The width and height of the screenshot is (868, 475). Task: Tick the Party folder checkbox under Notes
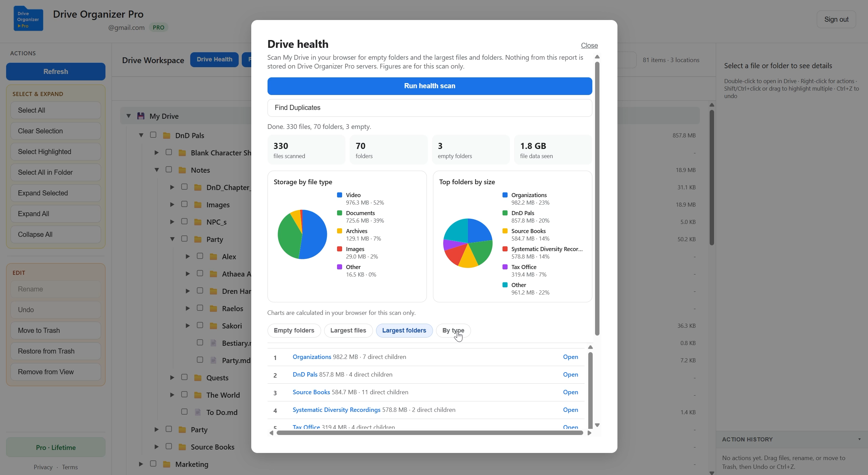tap(184, 239)
